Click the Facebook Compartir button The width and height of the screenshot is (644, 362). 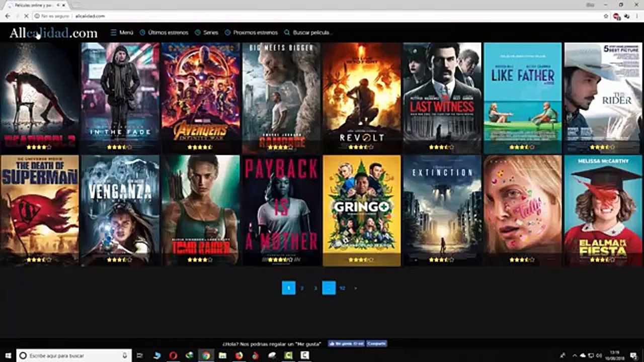pyautogui.click(x=376, y=344)
